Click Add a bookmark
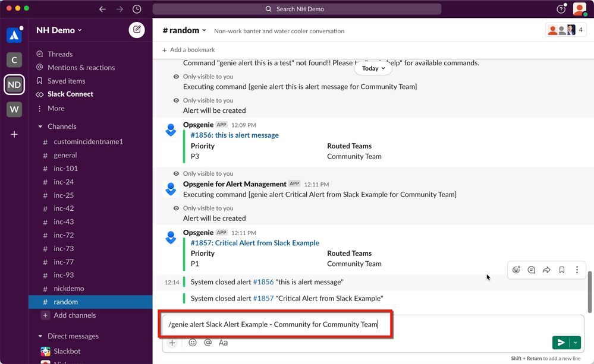 (x=188, y=50)
